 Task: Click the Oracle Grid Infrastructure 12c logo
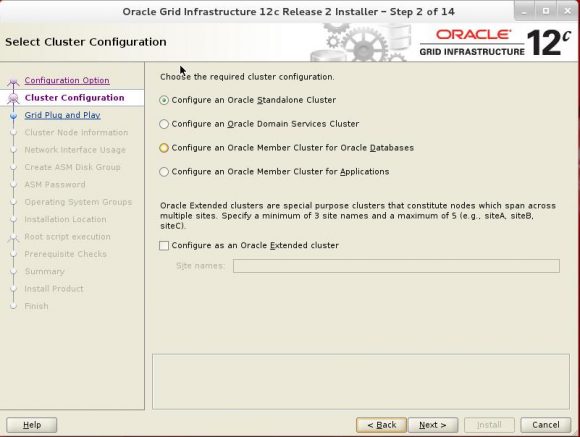pyautogui.click(x=495, y=43)
